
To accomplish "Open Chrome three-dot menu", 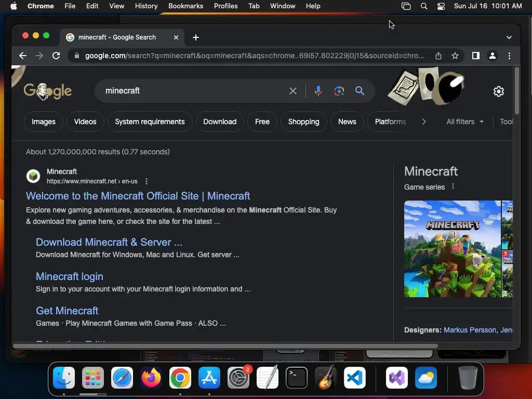I will (x=509, y=56).
